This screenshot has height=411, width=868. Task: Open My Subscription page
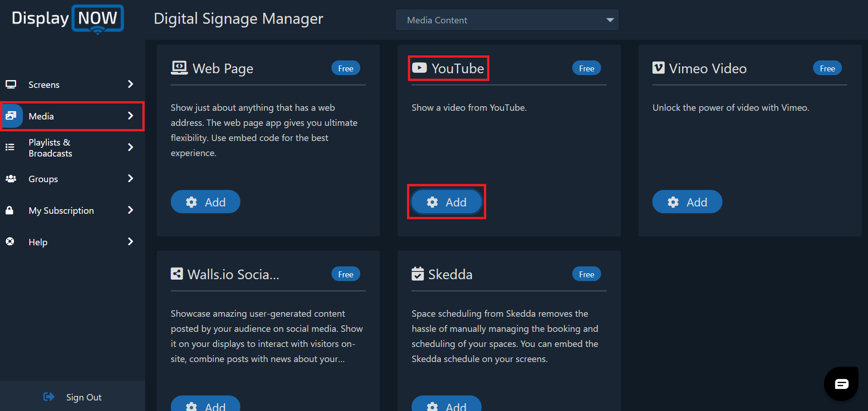tap(72, 211)
